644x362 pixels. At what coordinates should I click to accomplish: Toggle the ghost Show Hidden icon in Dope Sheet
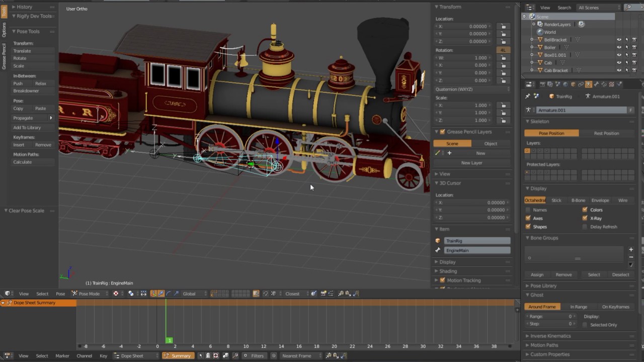point(208,355)
